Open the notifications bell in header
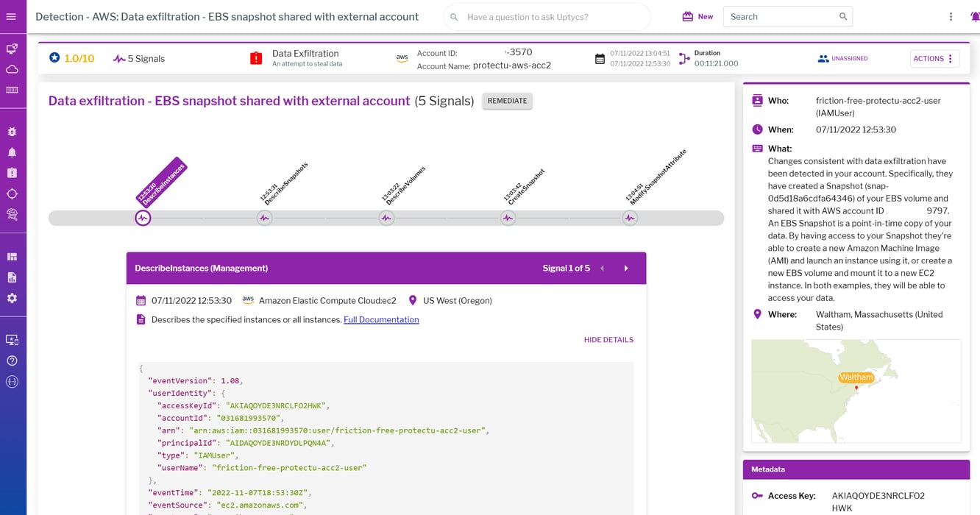Screen dimensions: 980x515 coord(974,16)
